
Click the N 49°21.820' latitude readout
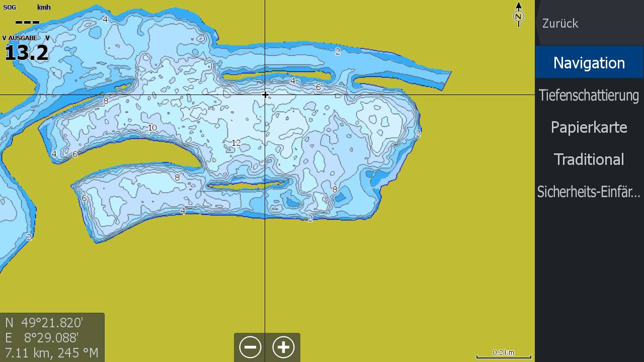tap(44, 322)
